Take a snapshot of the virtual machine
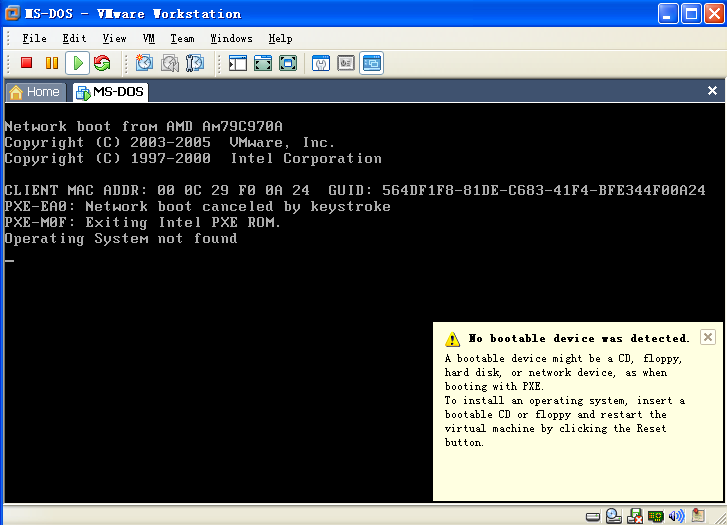This screenshot has width=727, height=525. pos(144,63)
